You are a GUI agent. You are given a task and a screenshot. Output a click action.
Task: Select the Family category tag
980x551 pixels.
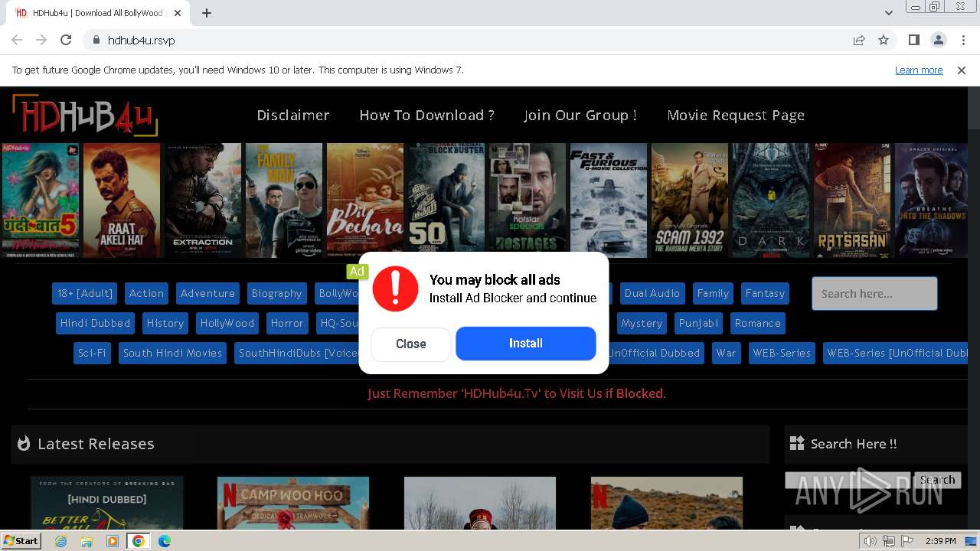click(713, 293)
